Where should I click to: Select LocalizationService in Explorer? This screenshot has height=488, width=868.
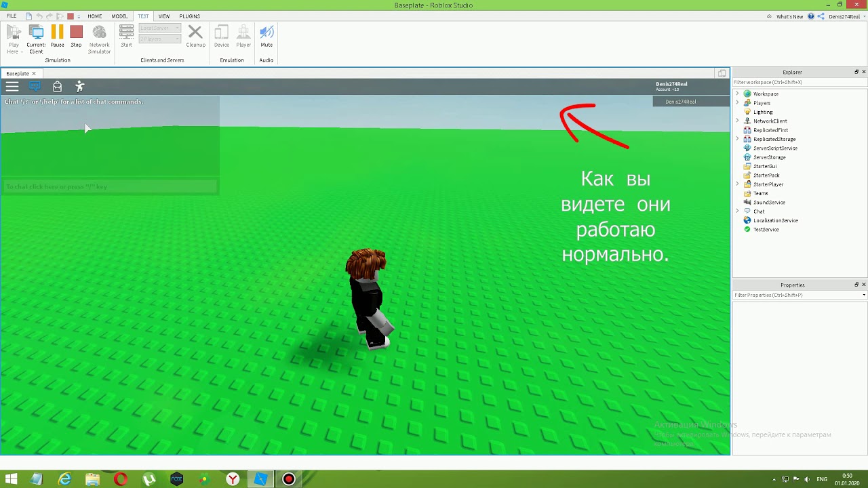(775, 220)
